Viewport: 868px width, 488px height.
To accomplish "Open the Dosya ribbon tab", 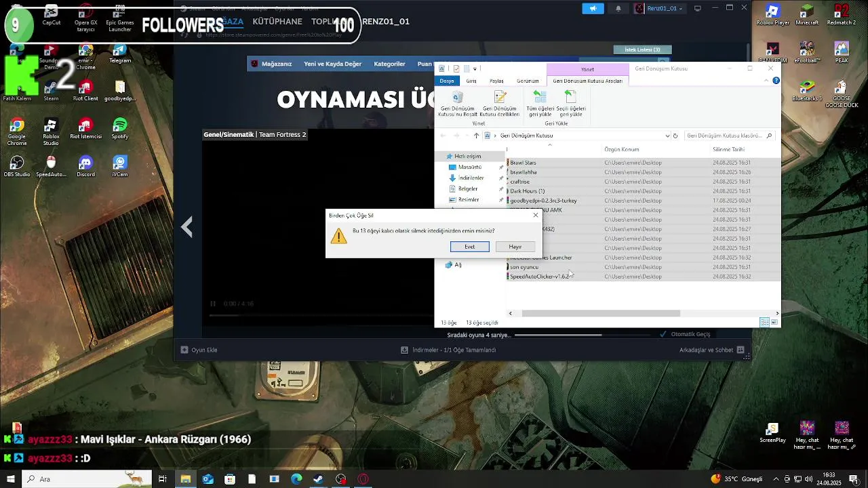I will [x=447, y=81].
